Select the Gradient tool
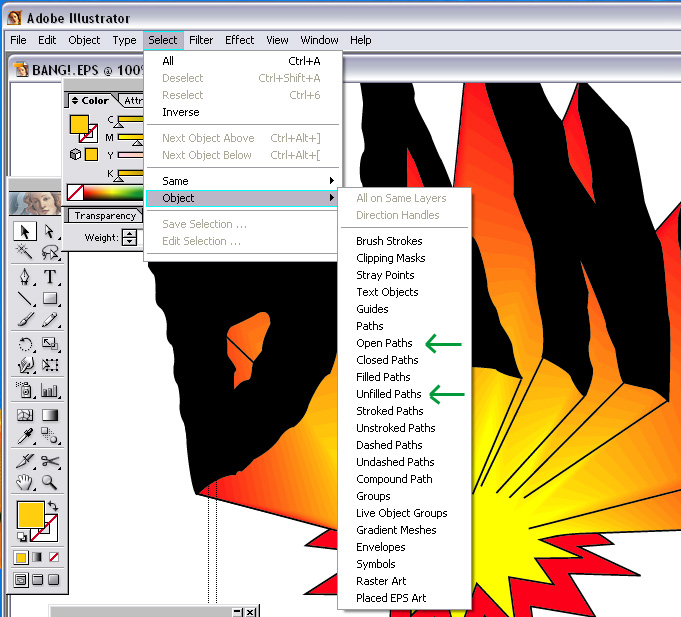The width and height of the screenshot is (681, 617). click(x=50, y=416)
